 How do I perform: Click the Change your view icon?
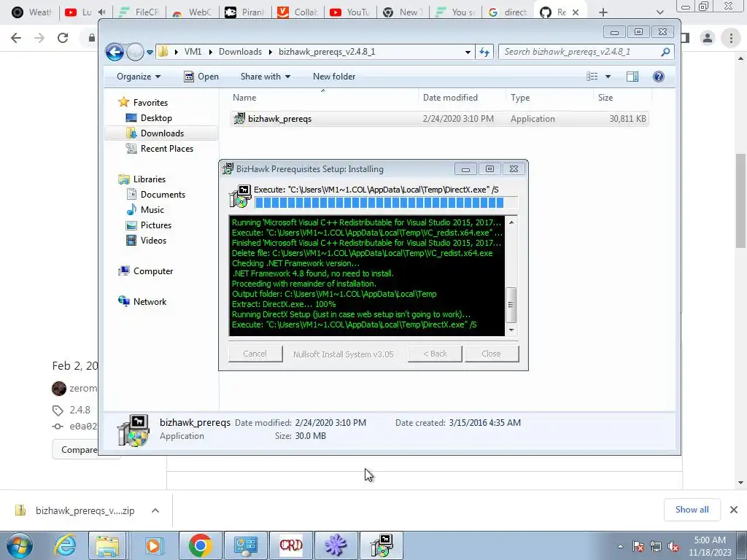point(592,77)
